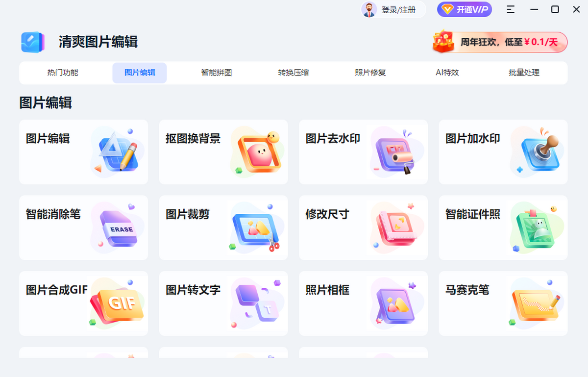Screen dimensions: 588x377
Task: Click the 图片裁剪 scissors icon
Action: click(x=257, y=227)
